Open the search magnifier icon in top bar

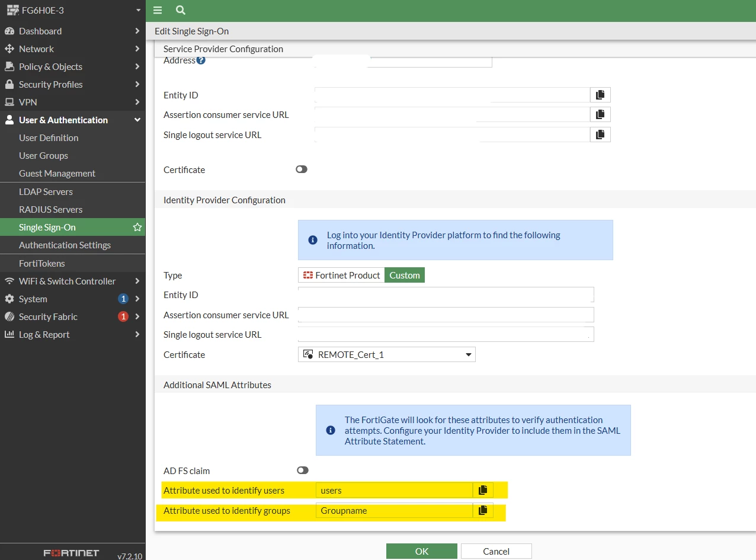(181, 10)
